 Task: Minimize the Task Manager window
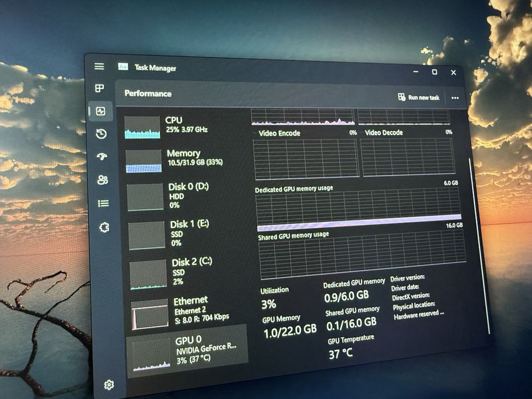pos(416,72)
